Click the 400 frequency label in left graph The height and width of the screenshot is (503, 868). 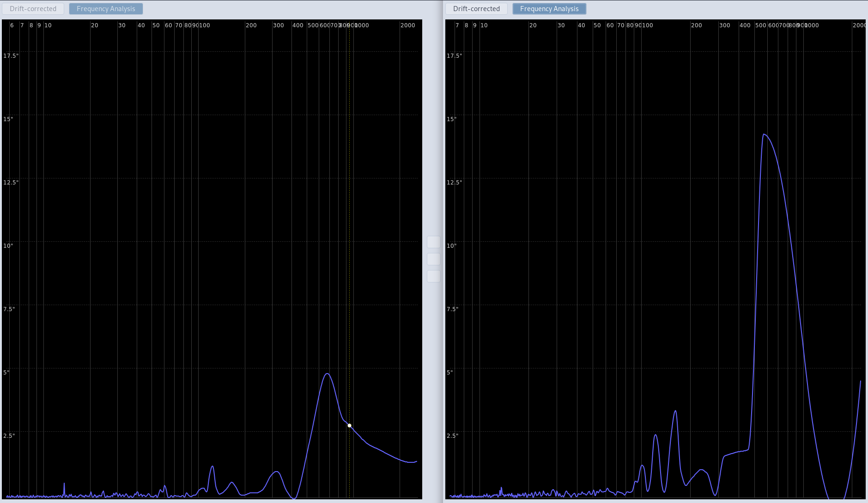[298, 25]
